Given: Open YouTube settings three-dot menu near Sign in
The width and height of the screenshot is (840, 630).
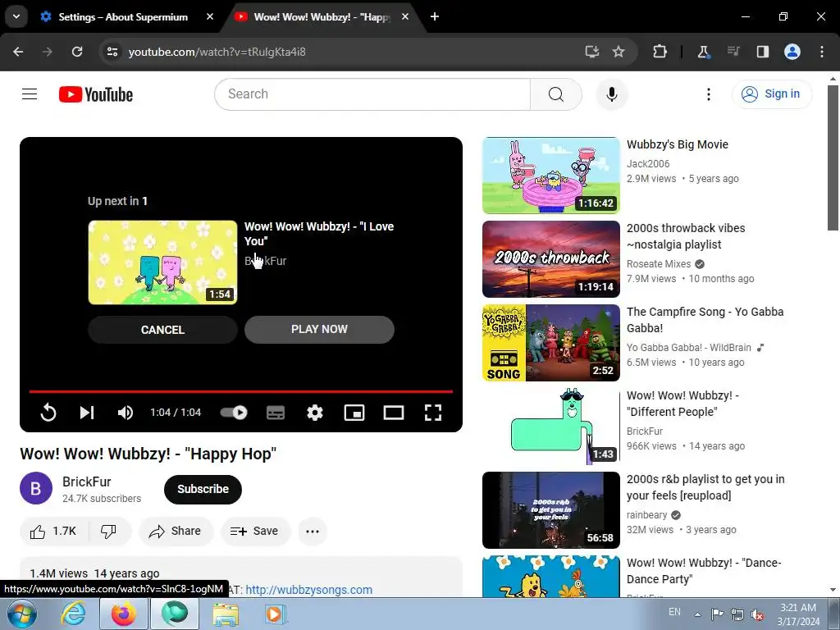Looking at the screenshot, I should pyautogui.click(x=708, y=94).
